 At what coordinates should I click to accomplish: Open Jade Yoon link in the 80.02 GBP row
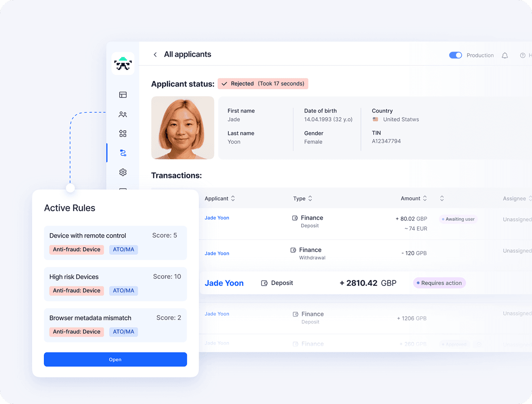217,218
